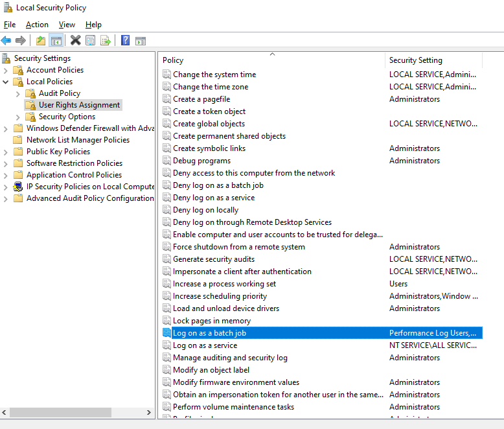Screen dimensions: 504x429
Task: Click the Export List toolbar icon
Action: coord(106,41)
